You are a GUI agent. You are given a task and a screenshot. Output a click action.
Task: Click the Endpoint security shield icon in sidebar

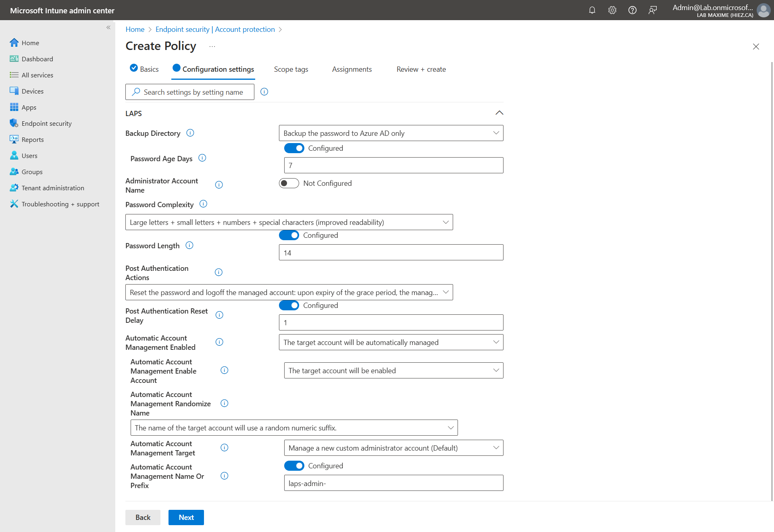pyautogui.click(x=14, y=123)
